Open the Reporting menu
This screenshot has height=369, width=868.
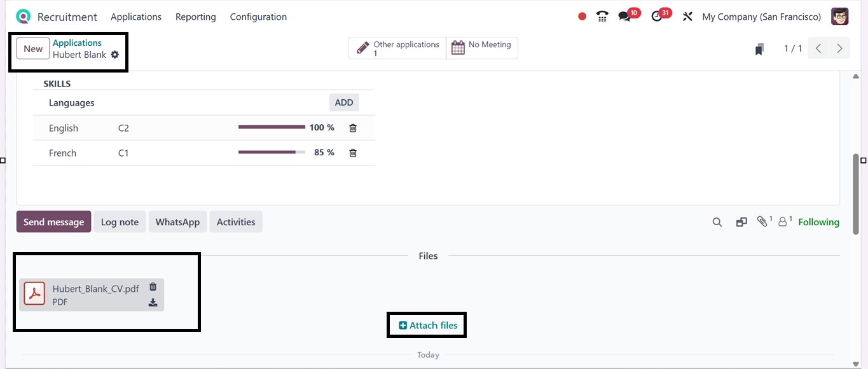click(195, 17)
